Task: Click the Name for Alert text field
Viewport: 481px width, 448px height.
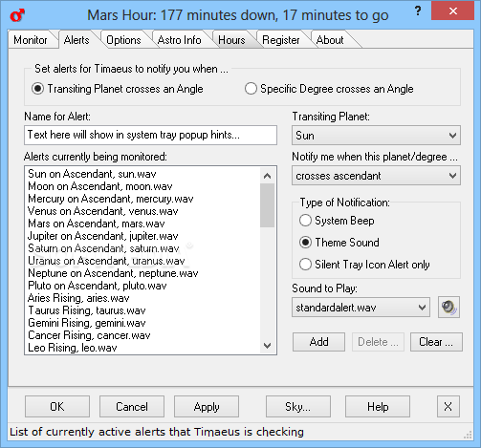Action: pyautogui.click(x=150, y=135)
